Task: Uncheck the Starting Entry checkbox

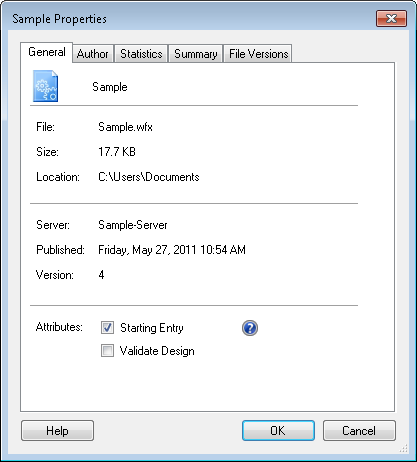Action: [x=107, y=328]
